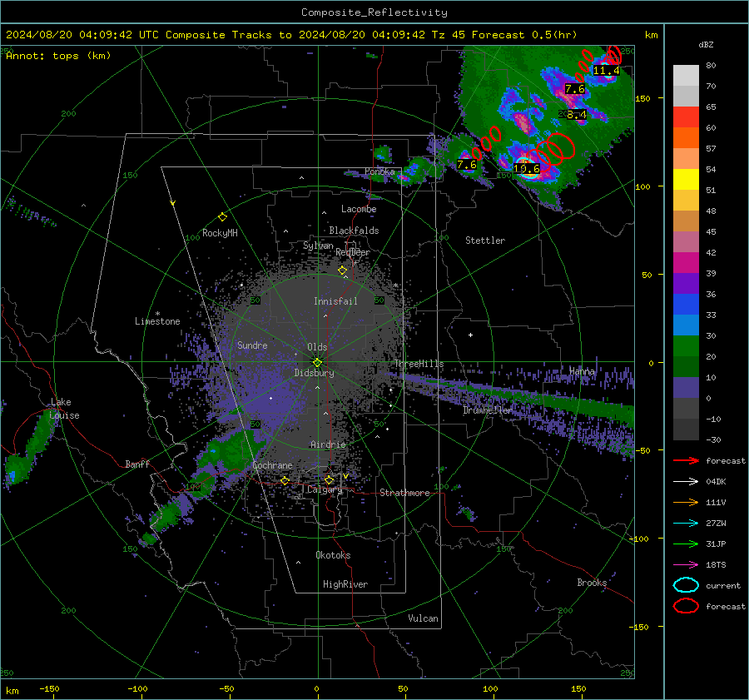Click the storm top label 19.6
Screen dimensions: 749x700
point(527,169)
